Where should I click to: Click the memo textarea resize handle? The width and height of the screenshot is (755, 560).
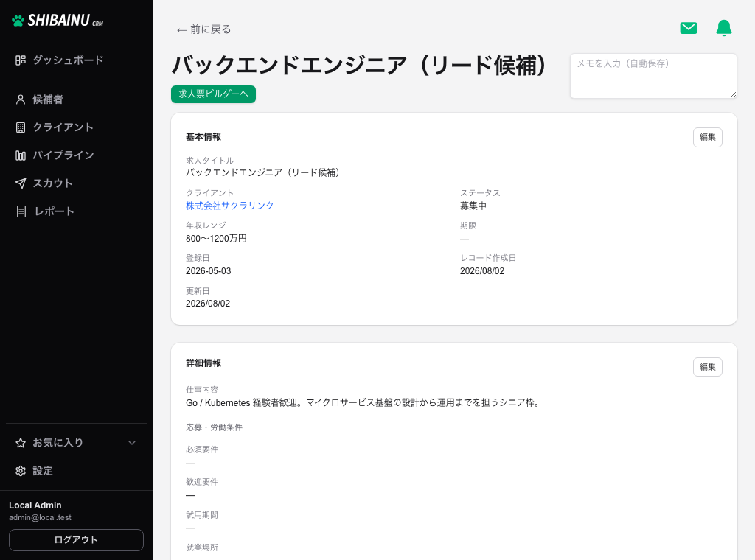733,94
